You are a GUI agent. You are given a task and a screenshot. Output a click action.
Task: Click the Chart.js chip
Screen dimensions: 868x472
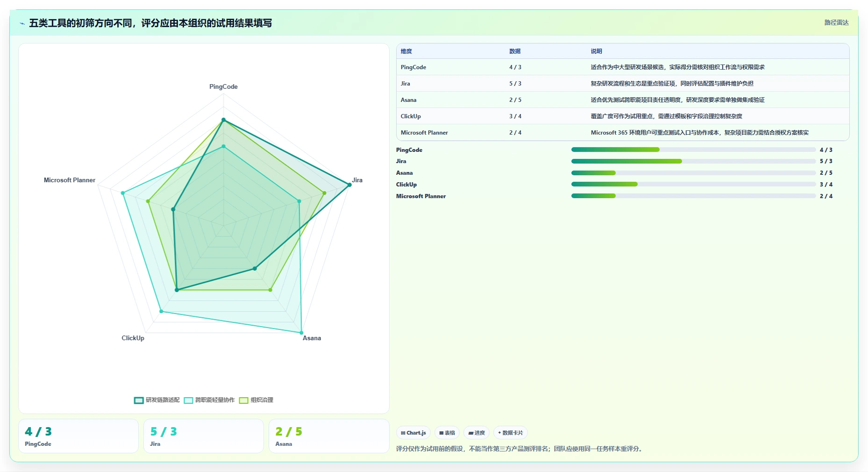413,433
